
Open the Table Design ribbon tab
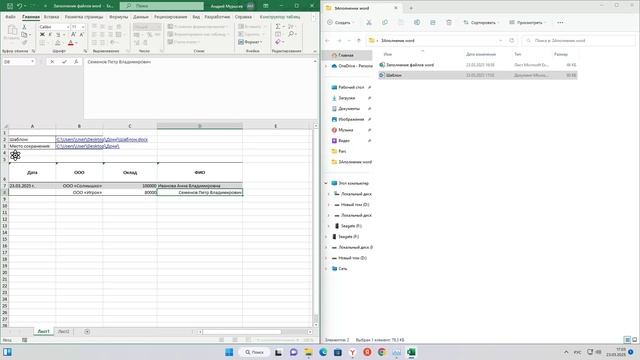tap(280, 17)
